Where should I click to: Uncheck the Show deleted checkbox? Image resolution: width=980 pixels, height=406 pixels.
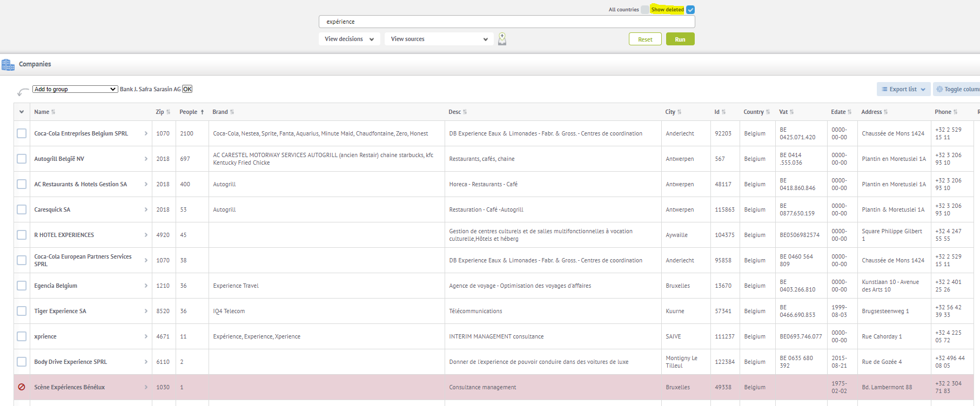tap(690, 10)
